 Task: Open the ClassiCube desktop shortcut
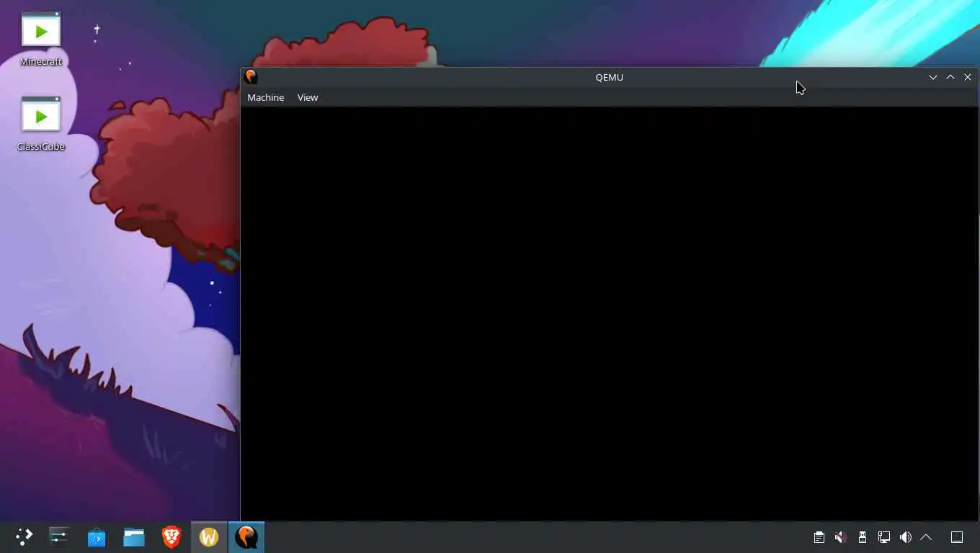(x=41, y=124)
